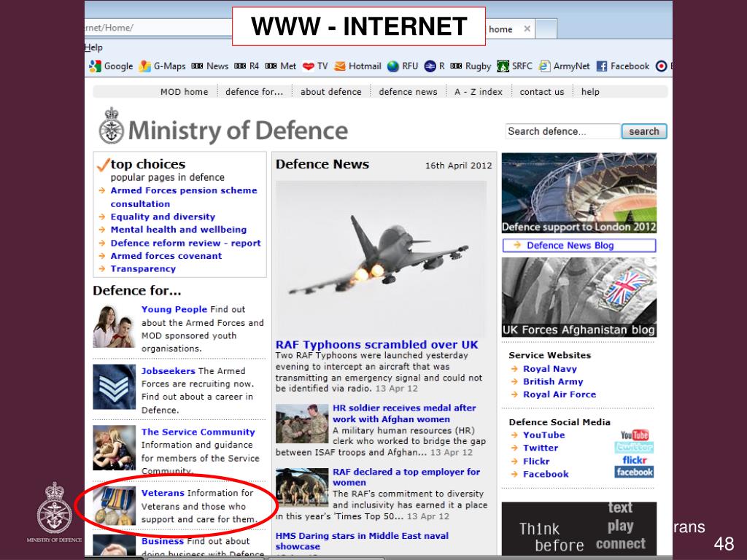Viewport: 747px width, 560px height.
Task: Open the TV heart bookmark
Action: [x=315, y=66]
